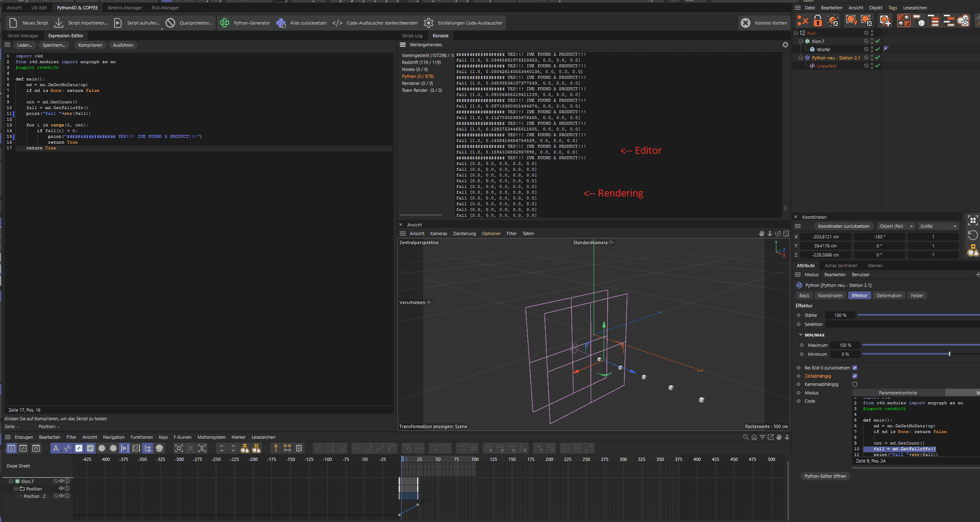This screenshot has height=522, width=980.
Task: Click the orange lock icon in Object Manager
Action: click(x=818, y=21)
